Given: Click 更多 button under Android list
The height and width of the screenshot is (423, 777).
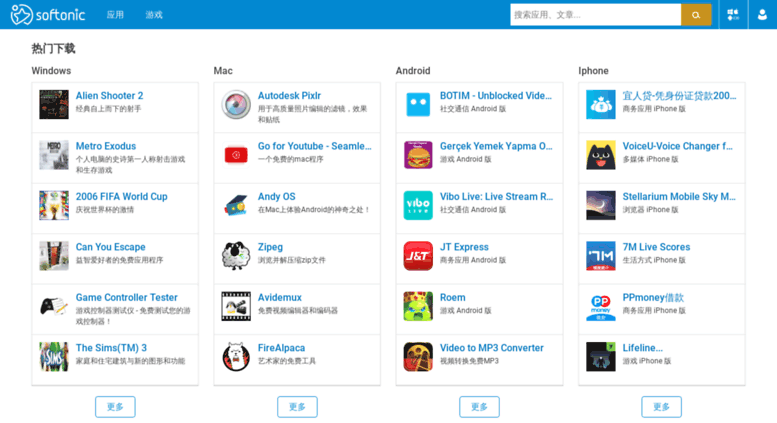Looking at the screenshot, I should click(x=479, y=407).
